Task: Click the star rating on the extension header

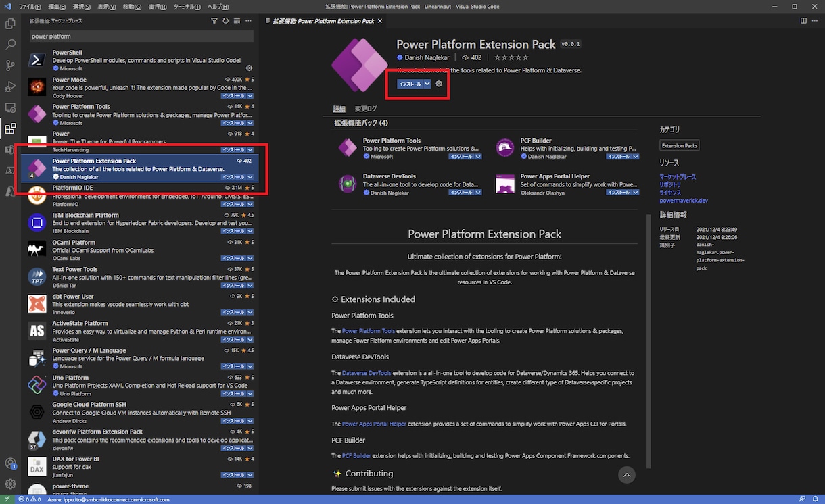Action: (511, 58)
